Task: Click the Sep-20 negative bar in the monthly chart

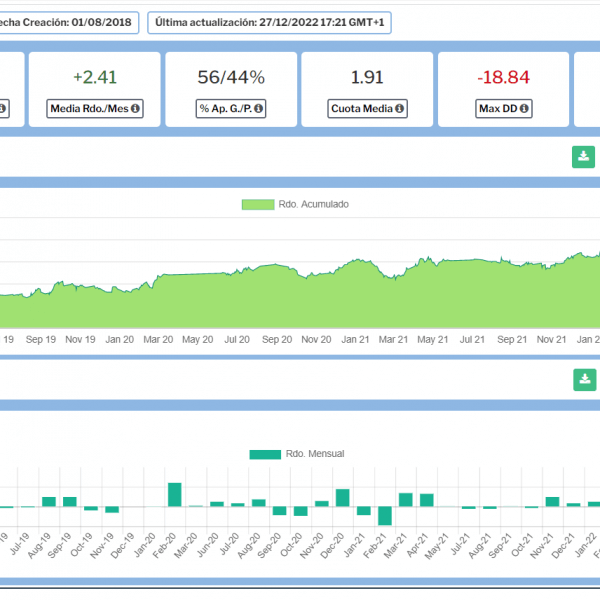Action: click(280, 511)
